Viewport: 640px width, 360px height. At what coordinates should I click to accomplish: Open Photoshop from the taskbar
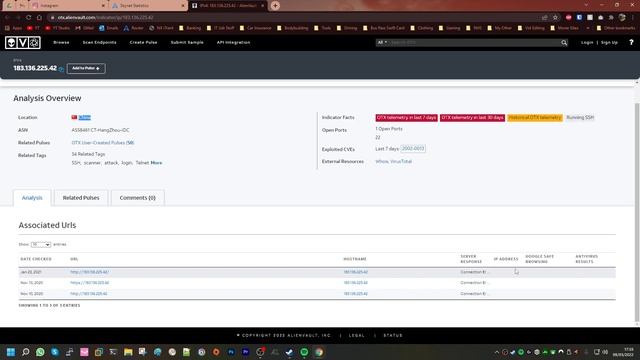[x=231, y=352]
